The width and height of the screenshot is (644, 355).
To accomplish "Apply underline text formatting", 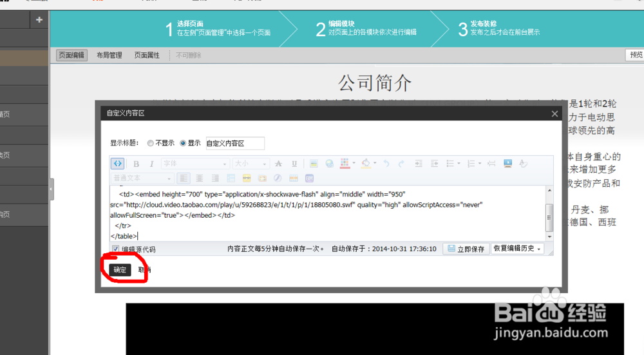I will (x=294, y=164).
